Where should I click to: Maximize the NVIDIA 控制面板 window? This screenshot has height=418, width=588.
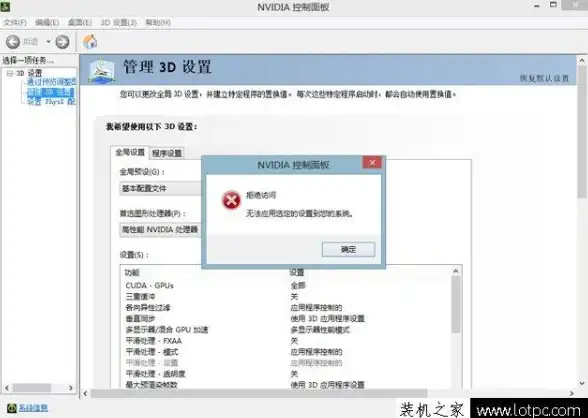[x=553, y=5]
